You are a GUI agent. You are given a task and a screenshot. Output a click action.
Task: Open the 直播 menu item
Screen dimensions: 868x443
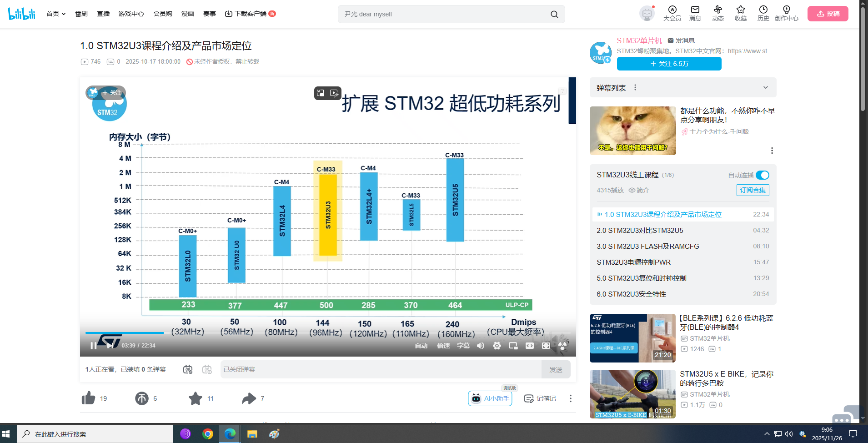click(x=103, y=14)
